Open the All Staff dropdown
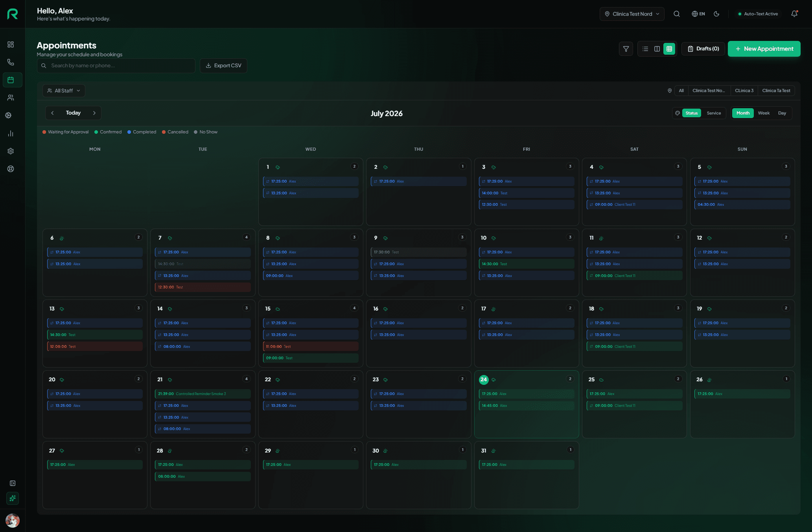The width and height of the screenshot is (812, 532). point(64,91)
